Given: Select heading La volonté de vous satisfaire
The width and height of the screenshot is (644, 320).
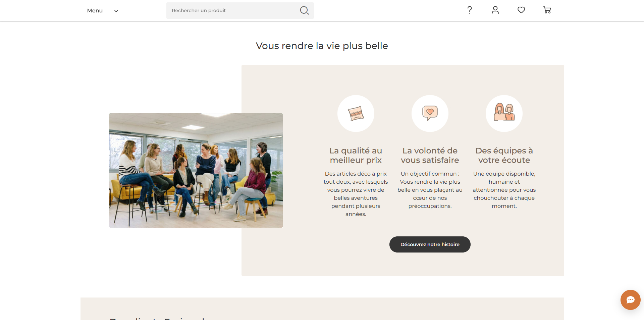Looking at the screenshot, I should pyautogui.click(x=430, y=155).
